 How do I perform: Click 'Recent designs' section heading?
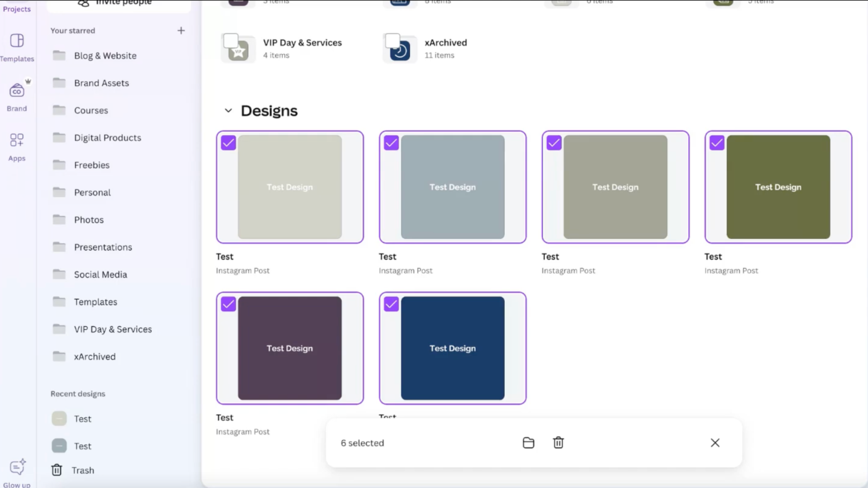coord(78,393)
